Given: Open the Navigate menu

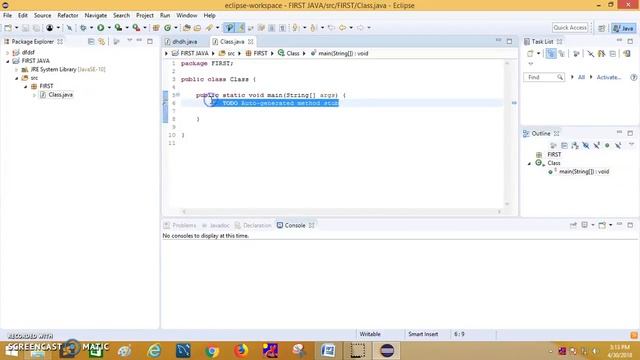Looking at the screenshot, I should click(96, 16).
